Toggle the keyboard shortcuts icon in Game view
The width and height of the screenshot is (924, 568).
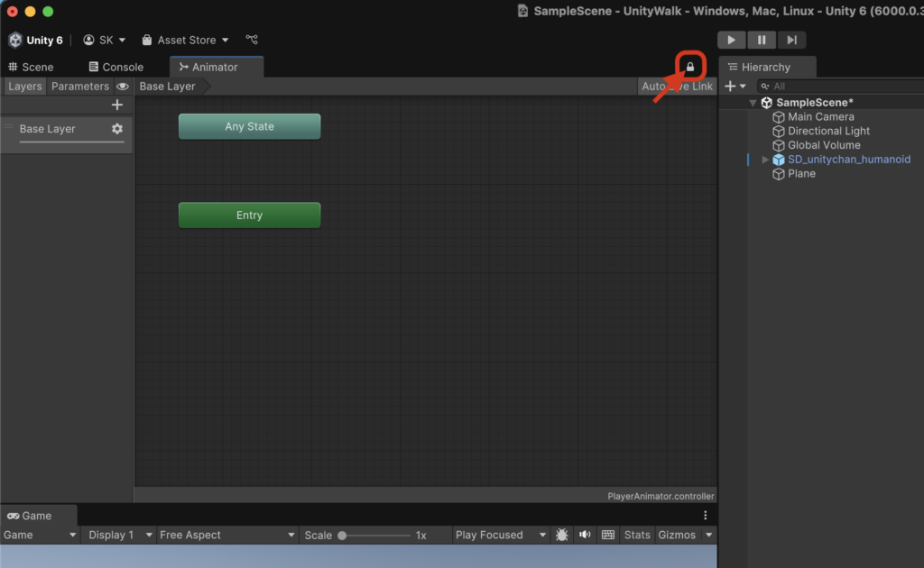point(608,535)
